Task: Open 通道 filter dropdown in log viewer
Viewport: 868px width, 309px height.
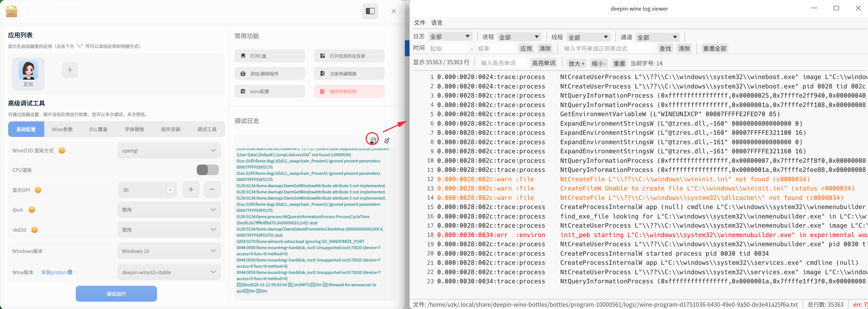Action: point(657,37)
